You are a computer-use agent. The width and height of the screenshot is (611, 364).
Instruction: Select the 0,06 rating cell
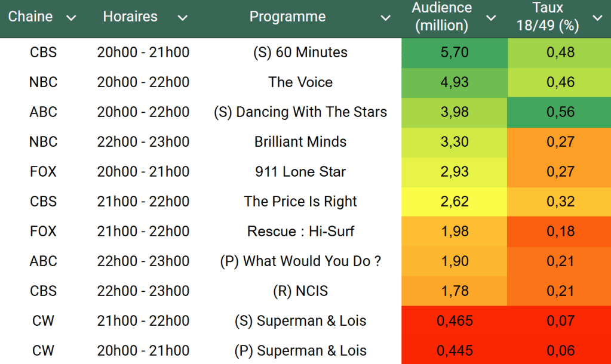coord(560,351)
